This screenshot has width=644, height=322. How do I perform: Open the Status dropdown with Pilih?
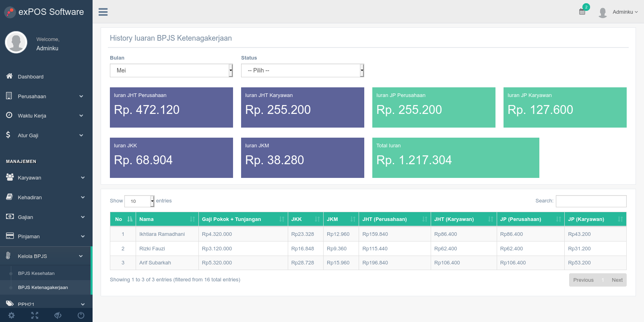tap(303, 70)
